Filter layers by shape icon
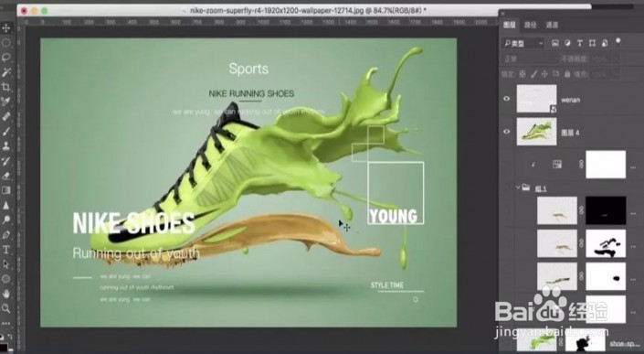 pyautogui.click(x=592, y=43)
